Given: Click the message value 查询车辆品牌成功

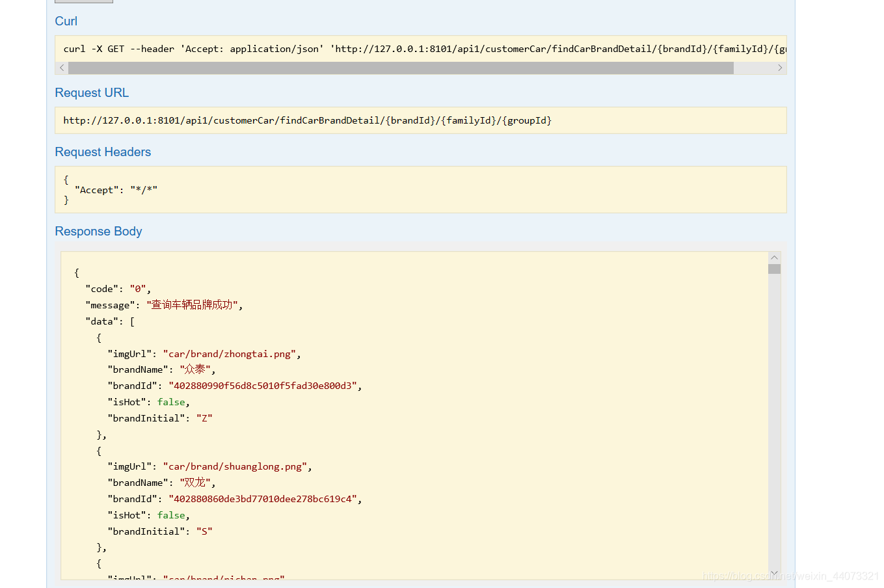Looking at the screenshot, I should 192,305.
